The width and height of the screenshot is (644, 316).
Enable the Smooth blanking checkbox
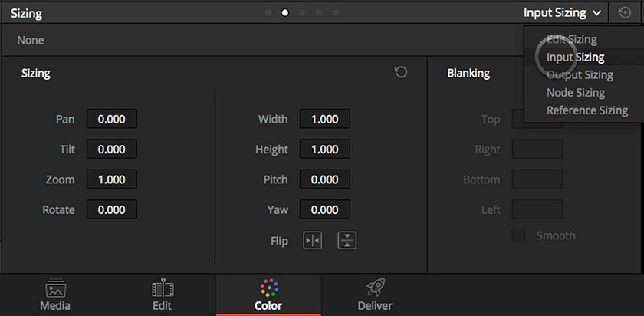point(518,235)
